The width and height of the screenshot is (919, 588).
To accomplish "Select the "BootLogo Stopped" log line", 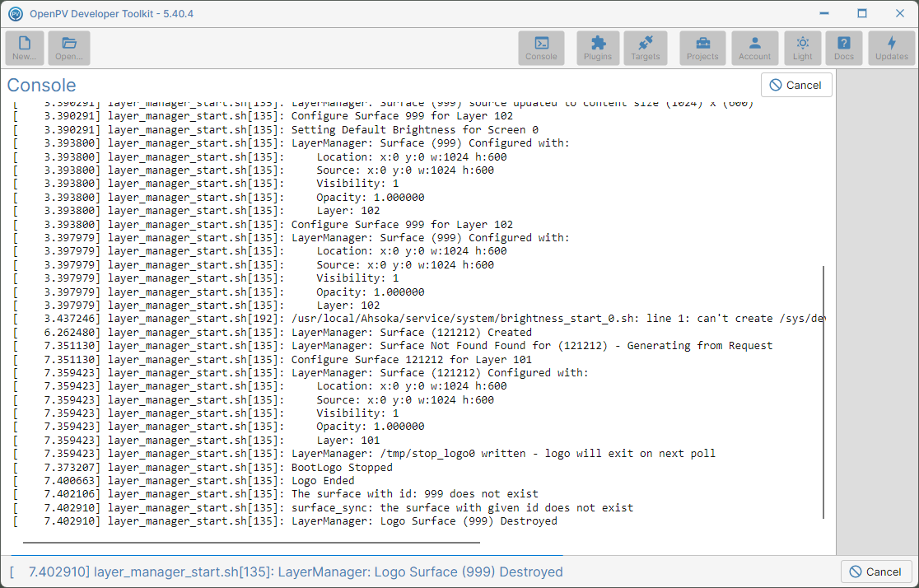I will pyautogui.click(x=203, y=467).
